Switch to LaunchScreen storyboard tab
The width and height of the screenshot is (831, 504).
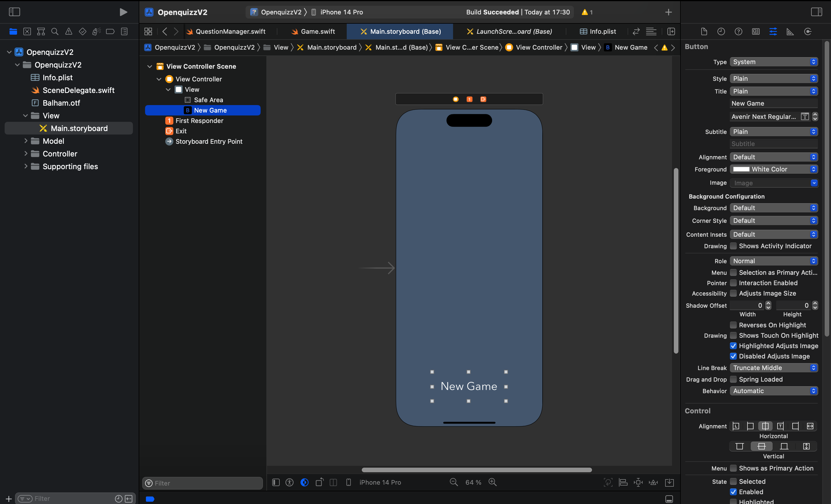509,32
